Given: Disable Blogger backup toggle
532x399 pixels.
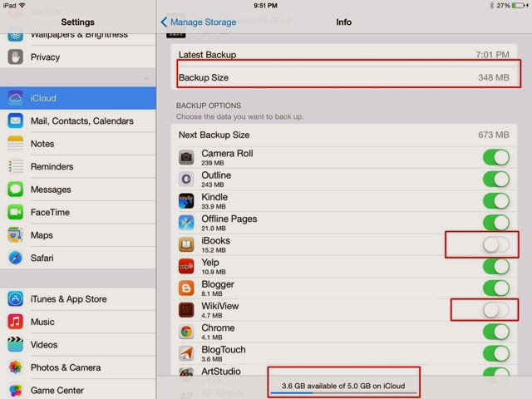Looking at the screenshot, I should click(496, 288).
